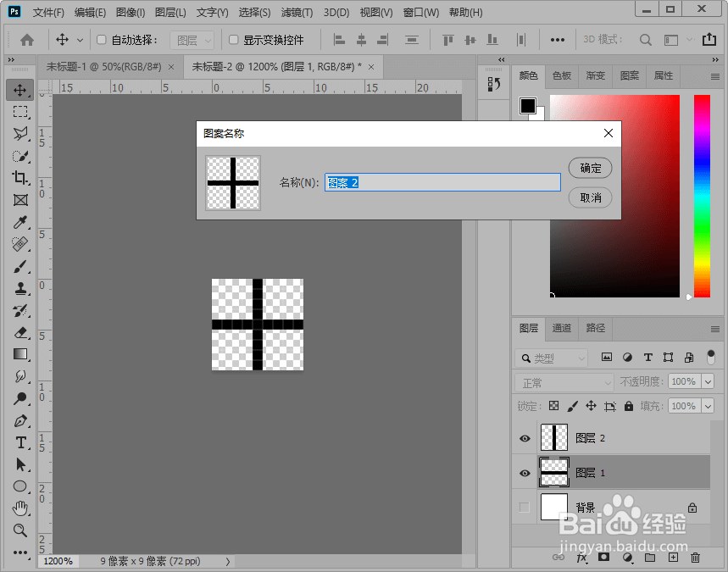
Task: Select the Move tool in toolbar
Action: point(19,90)
